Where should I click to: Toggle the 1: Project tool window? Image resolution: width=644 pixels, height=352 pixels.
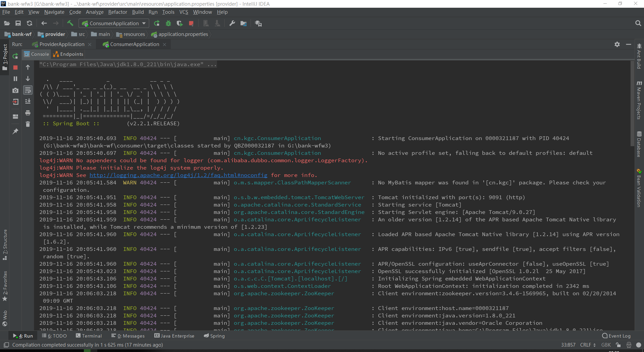click(x=5, y=57)
